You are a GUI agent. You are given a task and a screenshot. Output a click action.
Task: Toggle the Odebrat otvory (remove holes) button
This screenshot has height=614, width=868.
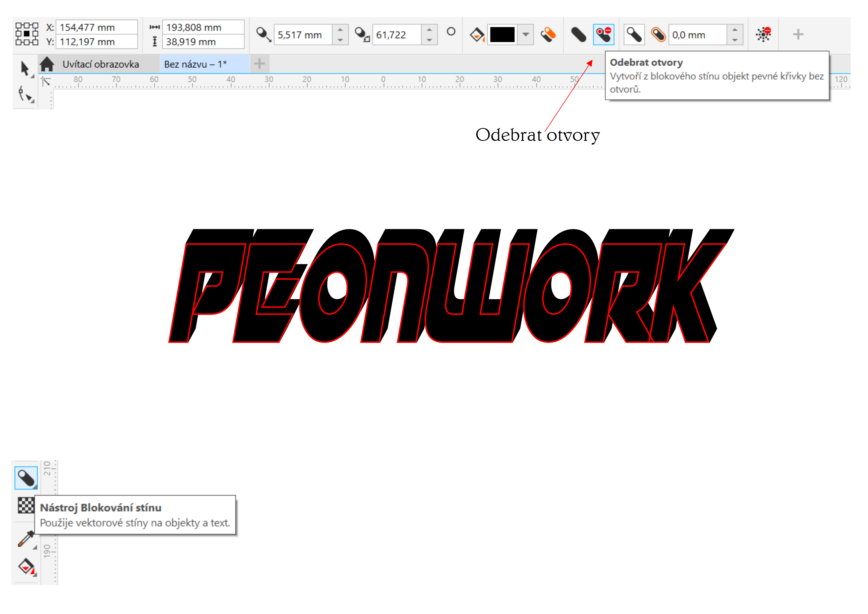(603, 34)
